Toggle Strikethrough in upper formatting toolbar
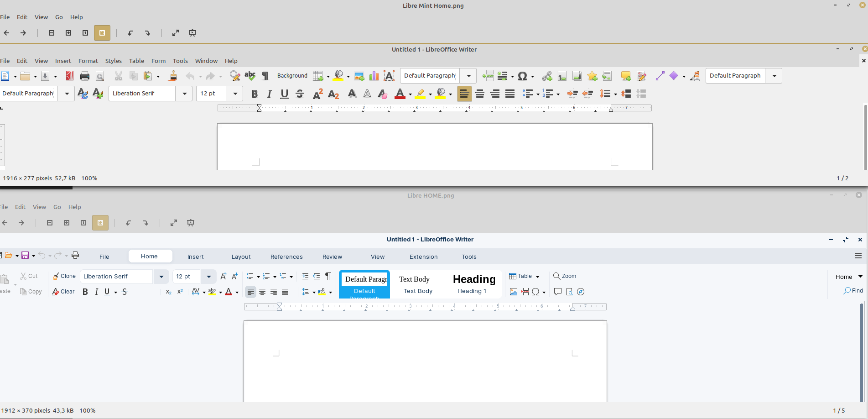868x419 pixels. (300, 94)
